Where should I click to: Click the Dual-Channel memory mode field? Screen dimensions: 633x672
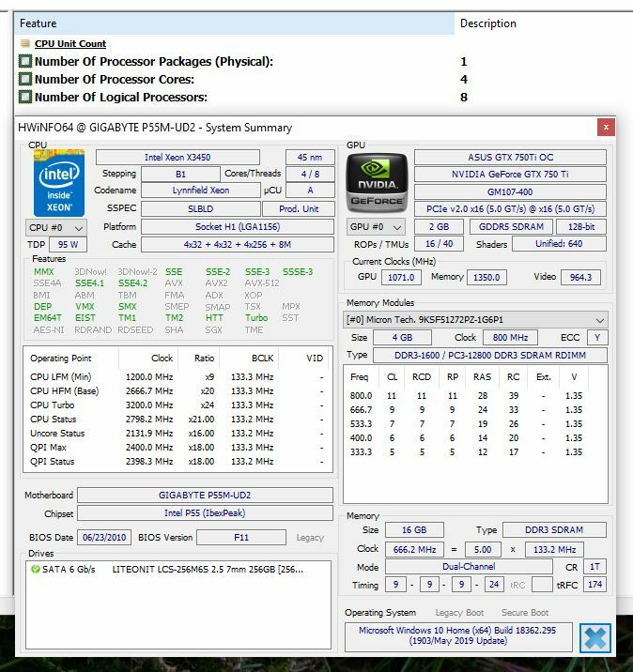(x=469, y=567)
